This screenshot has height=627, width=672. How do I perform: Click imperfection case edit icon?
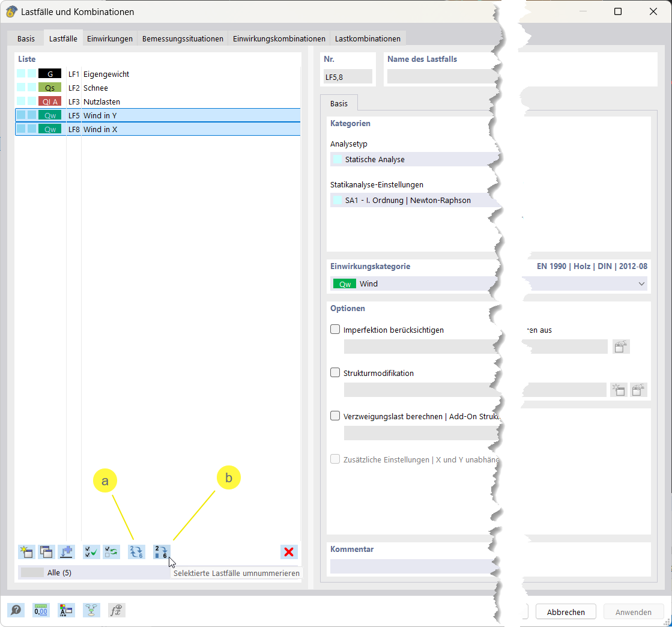pos(620,347)
